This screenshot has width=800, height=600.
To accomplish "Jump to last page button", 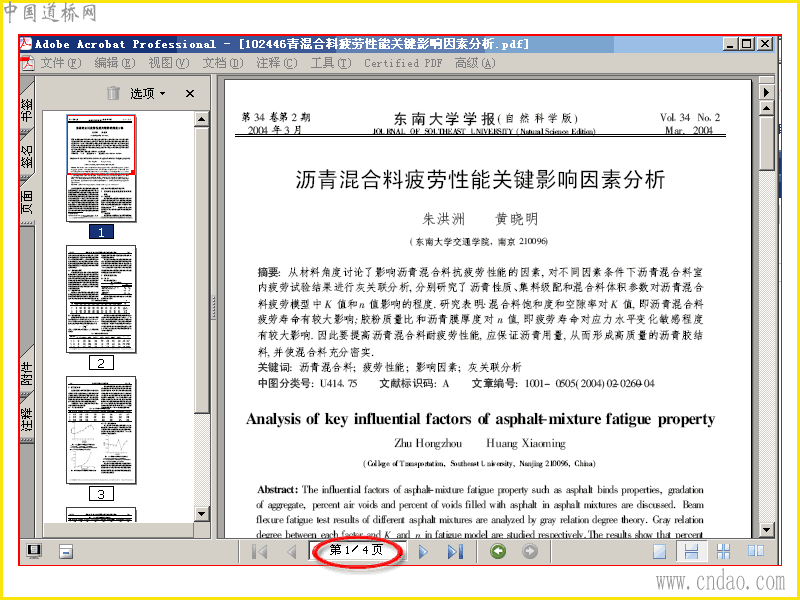I will click(455, 552).
